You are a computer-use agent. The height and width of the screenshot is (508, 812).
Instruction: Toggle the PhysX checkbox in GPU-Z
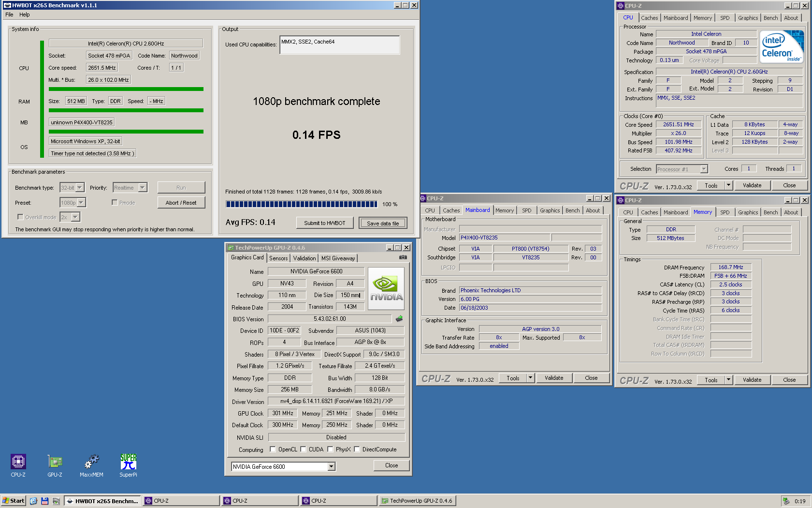330,449
